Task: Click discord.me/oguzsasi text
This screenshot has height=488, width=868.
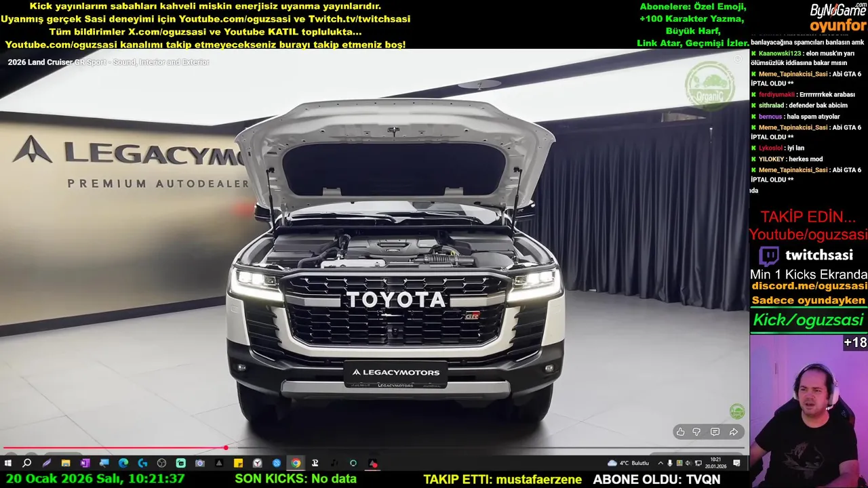Action: (x=809, y=286)
